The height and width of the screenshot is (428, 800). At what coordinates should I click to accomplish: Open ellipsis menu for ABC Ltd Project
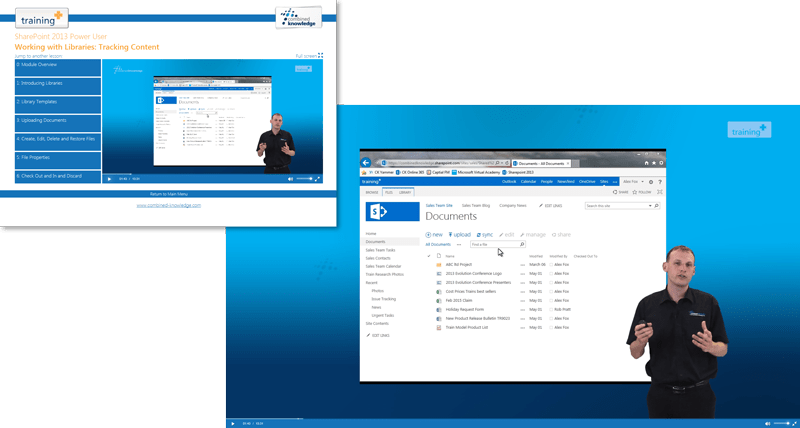pyautogui.click(x=522, y=265)
